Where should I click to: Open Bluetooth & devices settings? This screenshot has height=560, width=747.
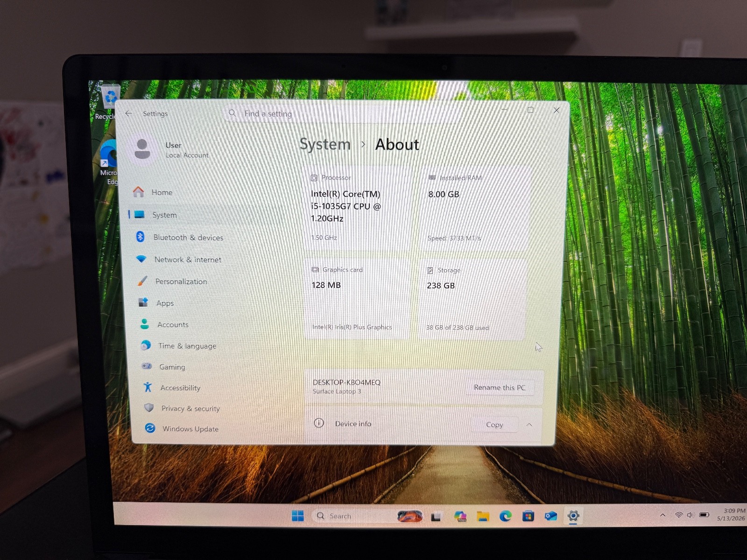(x=205, y=237)
